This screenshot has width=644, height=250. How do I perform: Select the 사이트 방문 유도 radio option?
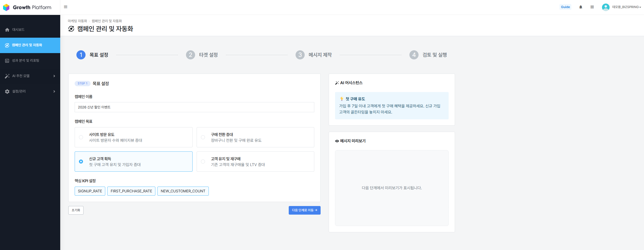[x=81, y=137]
